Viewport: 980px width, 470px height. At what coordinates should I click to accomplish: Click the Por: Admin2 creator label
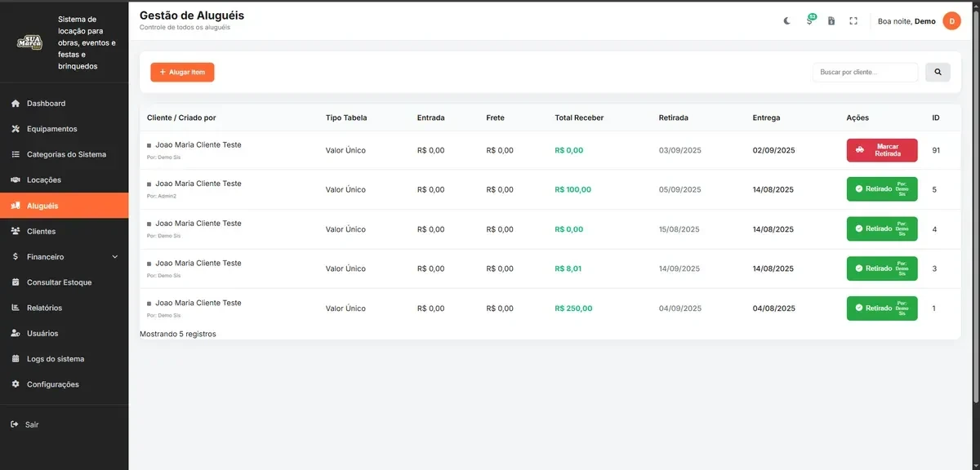tap(162, 197)
